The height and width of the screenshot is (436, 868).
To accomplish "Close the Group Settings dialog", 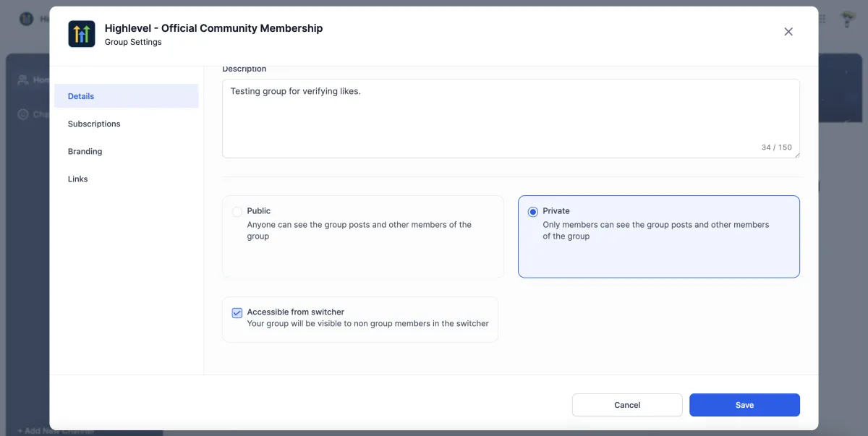I will (788, 32).
